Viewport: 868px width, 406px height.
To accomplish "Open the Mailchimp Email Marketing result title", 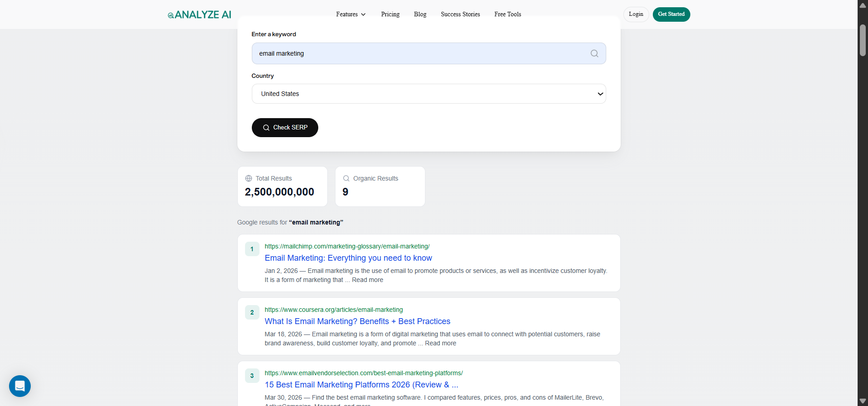I will point(348,258).
